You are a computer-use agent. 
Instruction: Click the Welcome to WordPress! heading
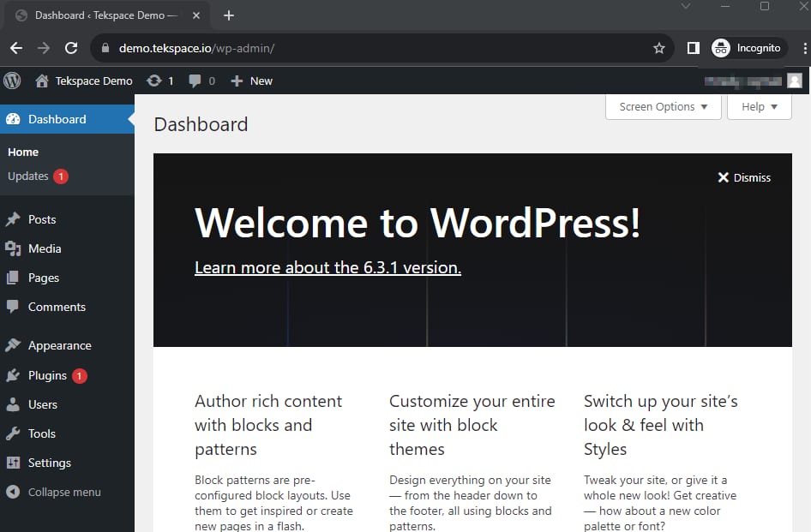click(x=418, y=223)
